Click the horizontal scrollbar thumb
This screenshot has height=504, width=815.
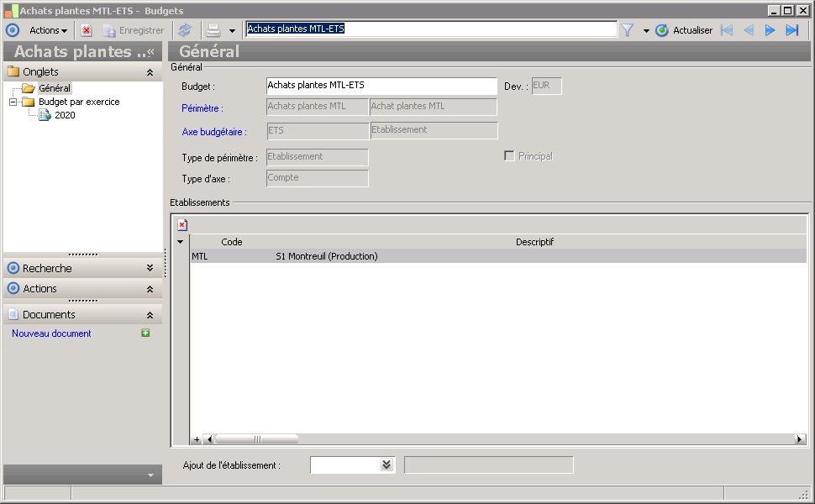pyautogui.click(x=257, y=439)
